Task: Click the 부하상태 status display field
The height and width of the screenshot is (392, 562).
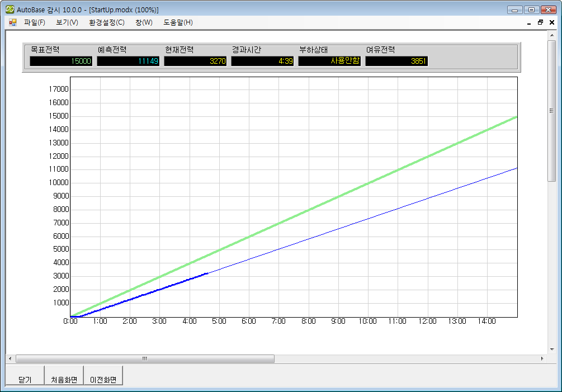Action: point(329,61)
